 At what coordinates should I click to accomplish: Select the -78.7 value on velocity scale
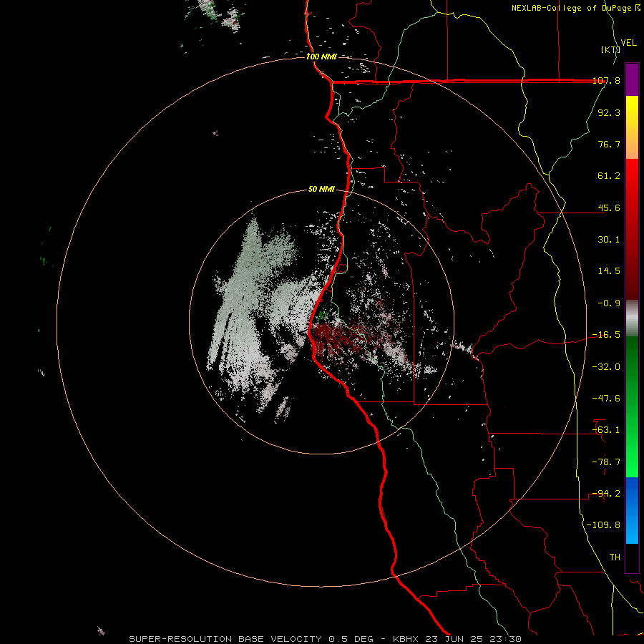click(606, 462)
